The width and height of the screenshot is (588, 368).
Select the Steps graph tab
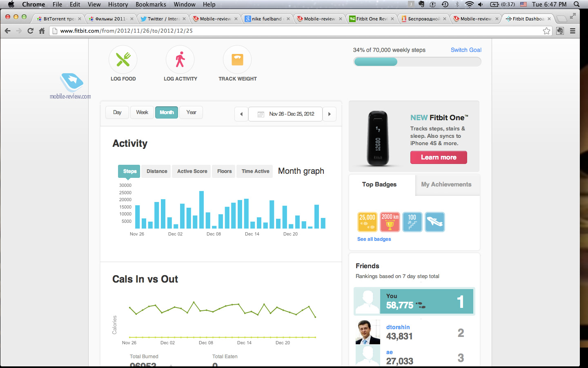pyautogui.click(x=130, y=171)
